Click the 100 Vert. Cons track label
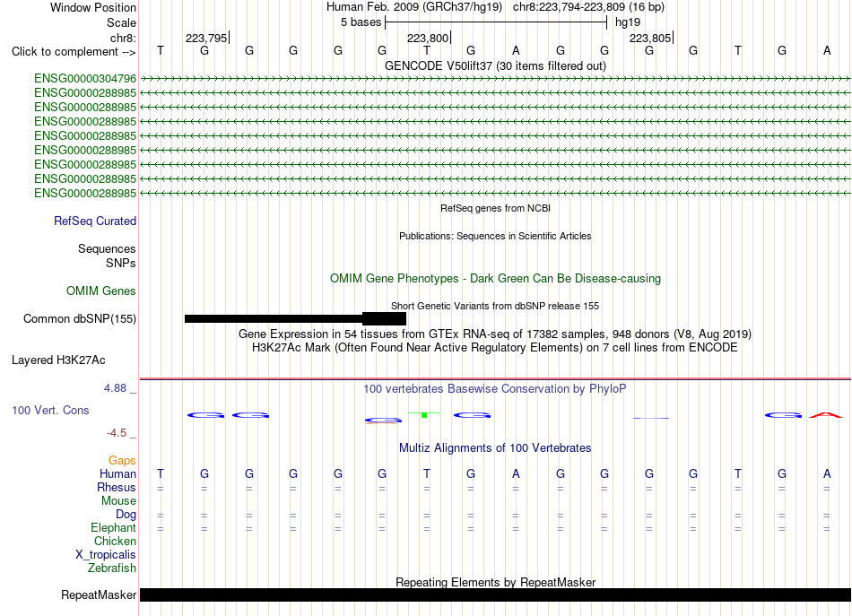This screenshot has width=852, height=616. pyautogui.click(x=50, y=410)
